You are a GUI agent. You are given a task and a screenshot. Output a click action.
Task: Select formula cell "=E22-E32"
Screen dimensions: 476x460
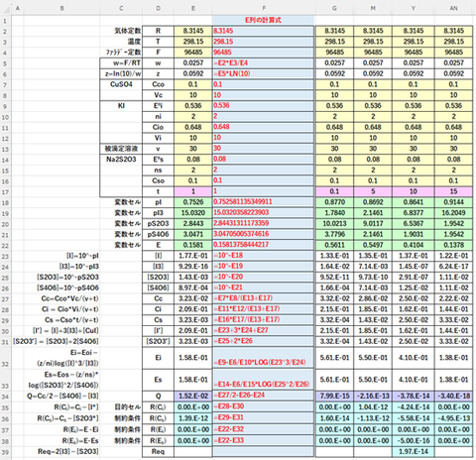pyautogui.click(x=264, y=429)
